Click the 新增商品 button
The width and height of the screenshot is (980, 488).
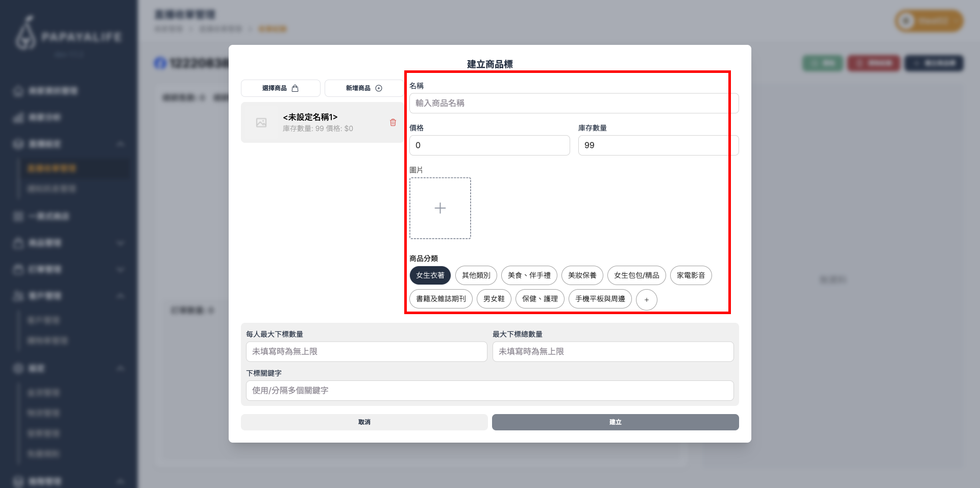(363, 88)
